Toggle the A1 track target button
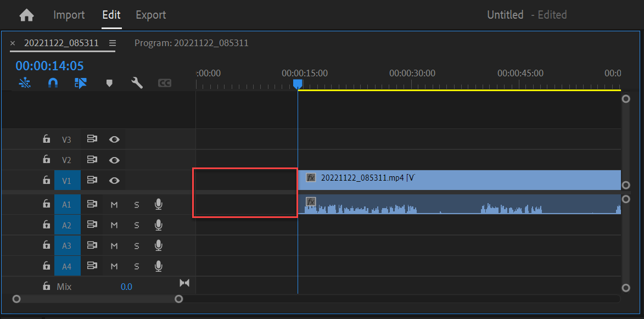 tap(68, 204)
